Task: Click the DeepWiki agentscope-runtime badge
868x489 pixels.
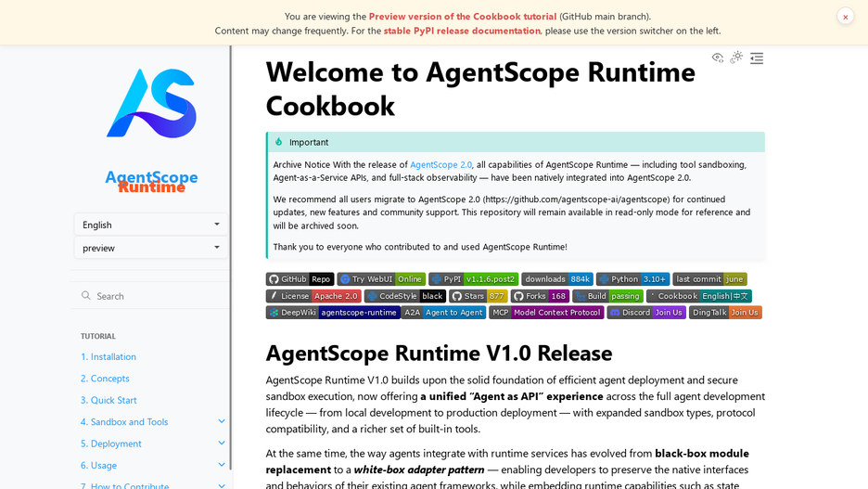Action: (333, 313)
